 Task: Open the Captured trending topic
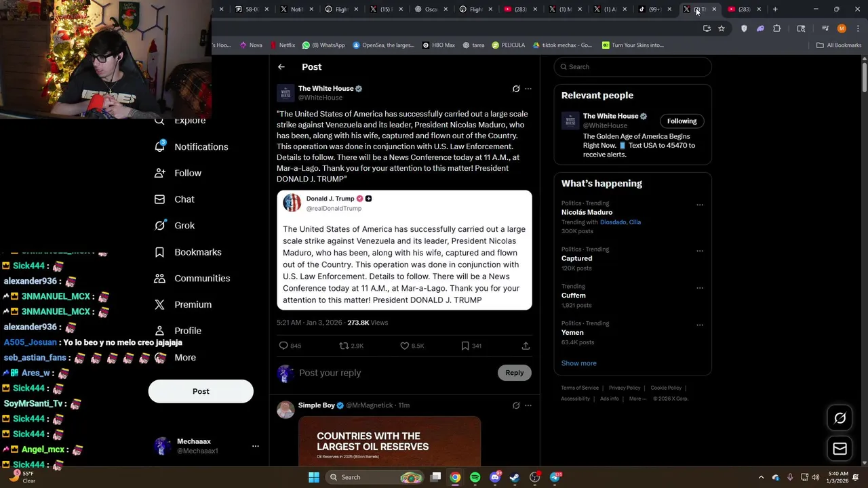(576, 258)
